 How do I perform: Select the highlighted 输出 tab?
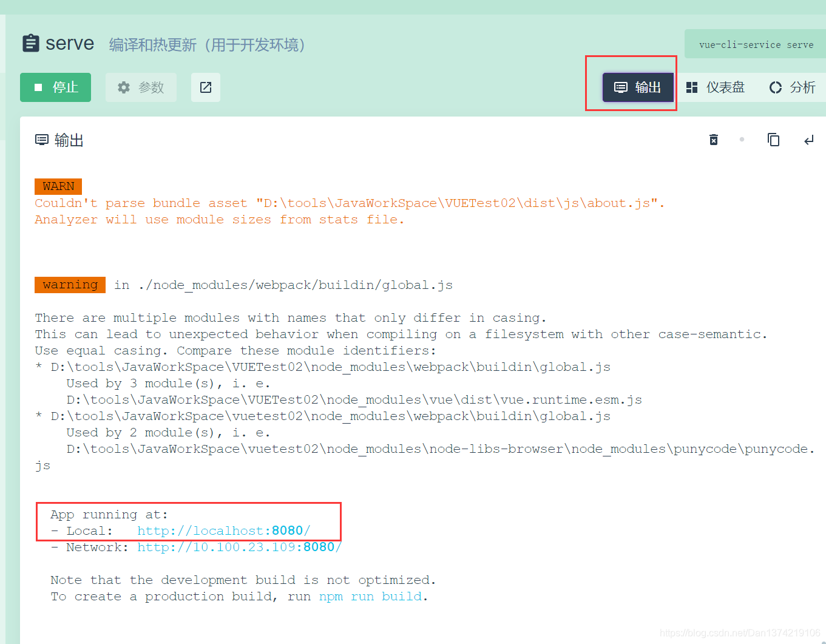pos(637,87)
